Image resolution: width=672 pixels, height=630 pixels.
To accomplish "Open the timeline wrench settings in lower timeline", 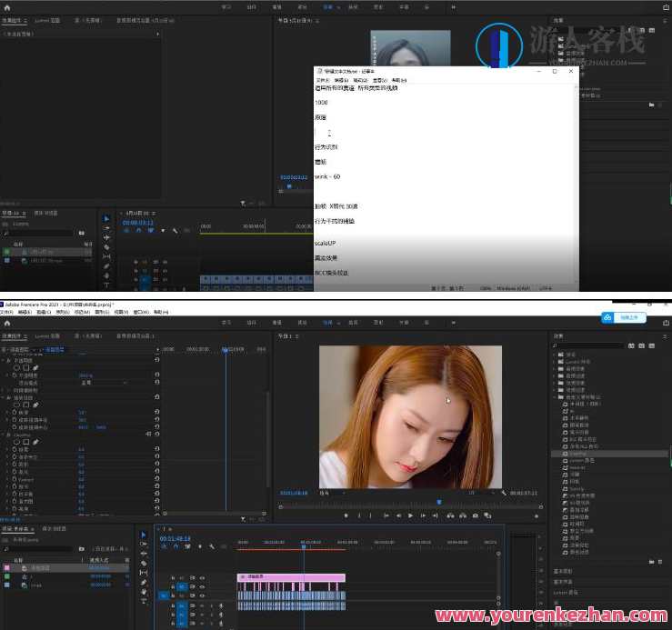I will [x=211, y=546].
